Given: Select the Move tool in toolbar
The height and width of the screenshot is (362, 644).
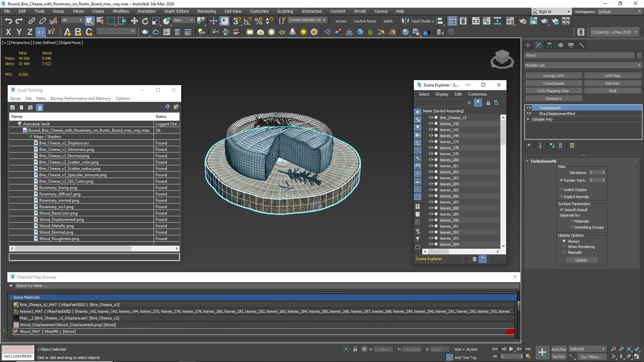Looking at the screenshot, I should coord(134,21).
